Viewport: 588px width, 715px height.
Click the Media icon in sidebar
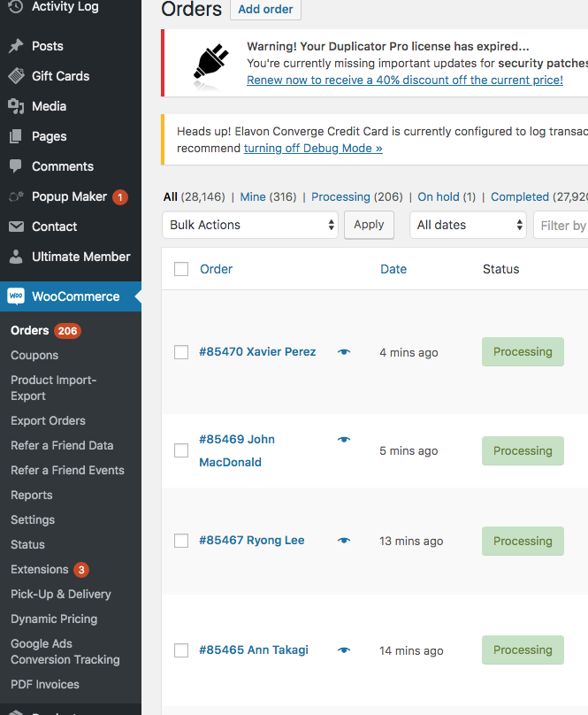pyautogui.click(x=16, y=106)
